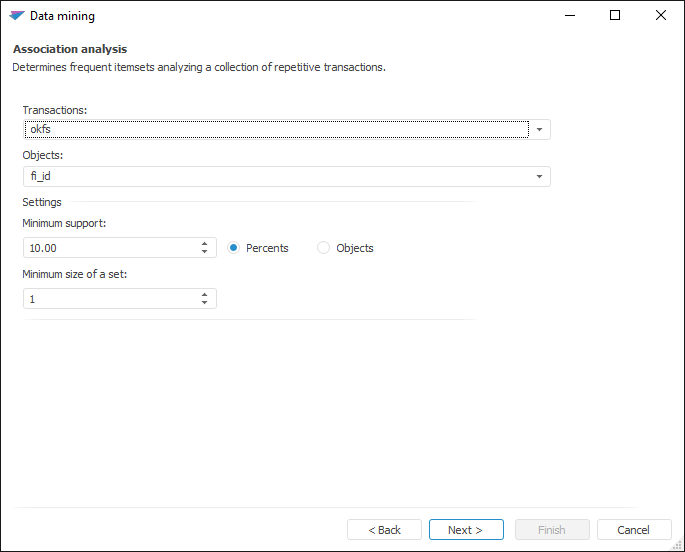
Task: Cancel the Data mining wizard
Action: pyautogui.click(x=634, y=530)
